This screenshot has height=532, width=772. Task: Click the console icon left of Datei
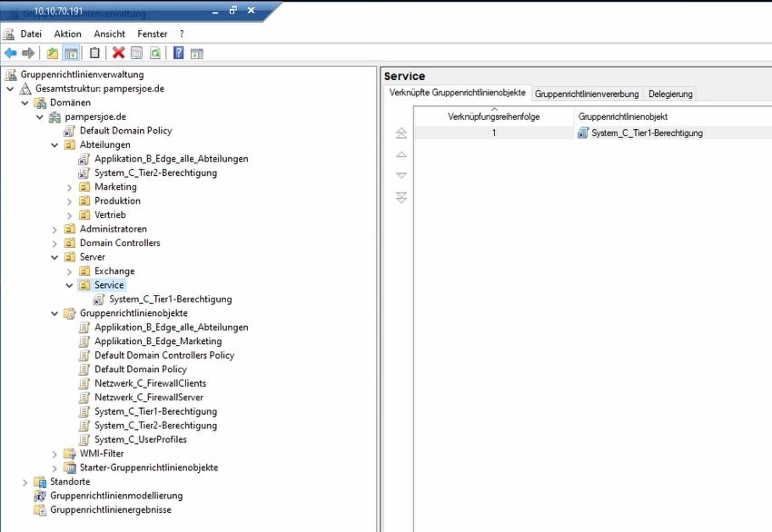point(8,34)
